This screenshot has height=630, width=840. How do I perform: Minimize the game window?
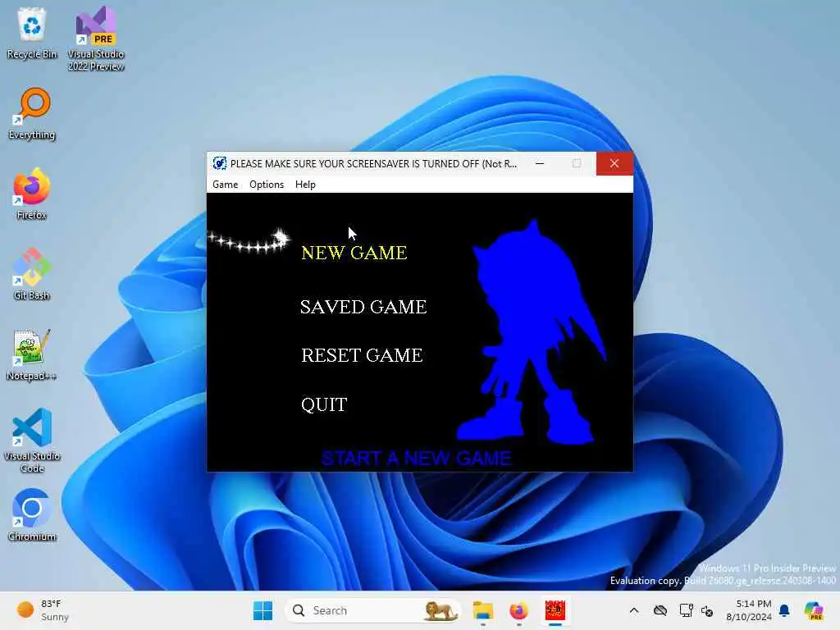click(540, 163)
